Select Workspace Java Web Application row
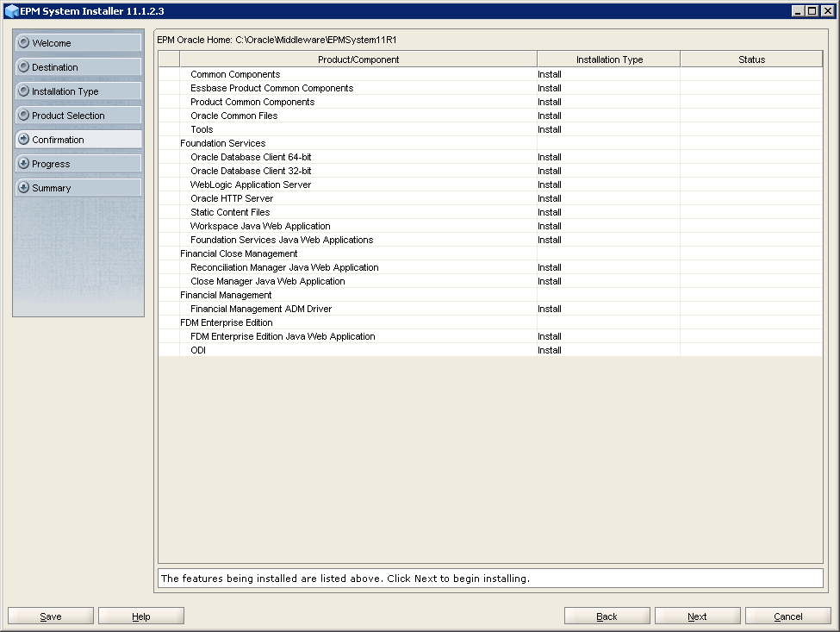Image resolution: width=840 pixels, height=632 pixels. [x=490, y=226]
